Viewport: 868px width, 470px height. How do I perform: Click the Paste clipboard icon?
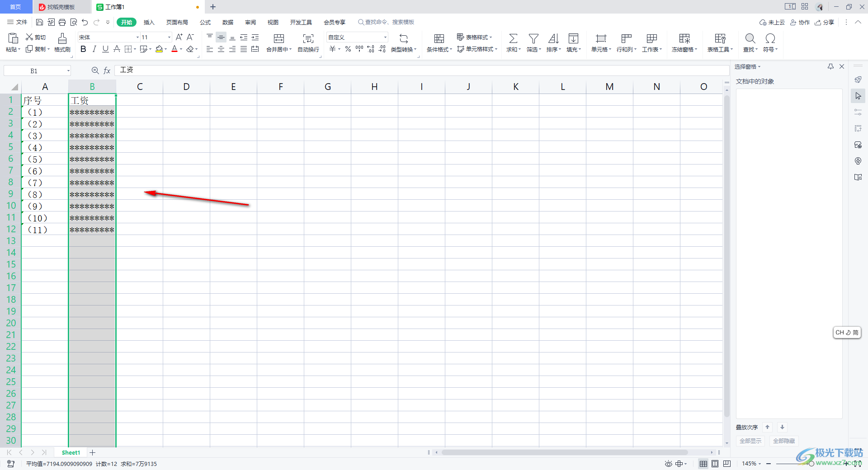coord(13,38)
